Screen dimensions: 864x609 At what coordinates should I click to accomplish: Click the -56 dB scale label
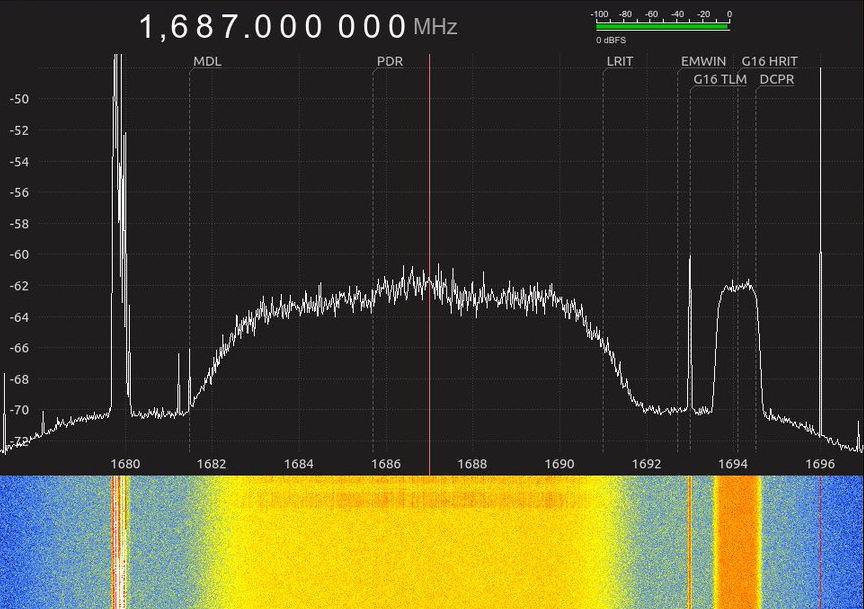[x=19, y=192]
